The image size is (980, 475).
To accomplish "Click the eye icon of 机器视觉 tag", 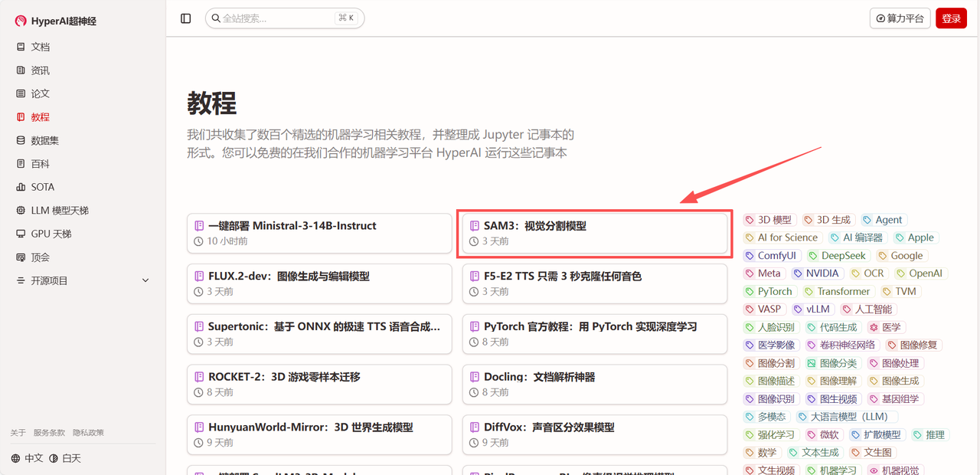I will (874, 470).
